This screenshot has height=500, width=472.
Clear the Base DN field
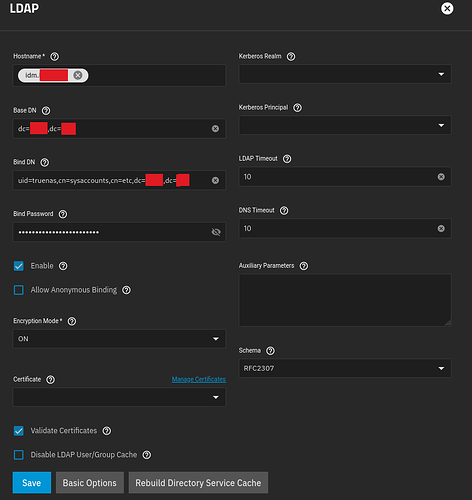(x=215, y=129)
